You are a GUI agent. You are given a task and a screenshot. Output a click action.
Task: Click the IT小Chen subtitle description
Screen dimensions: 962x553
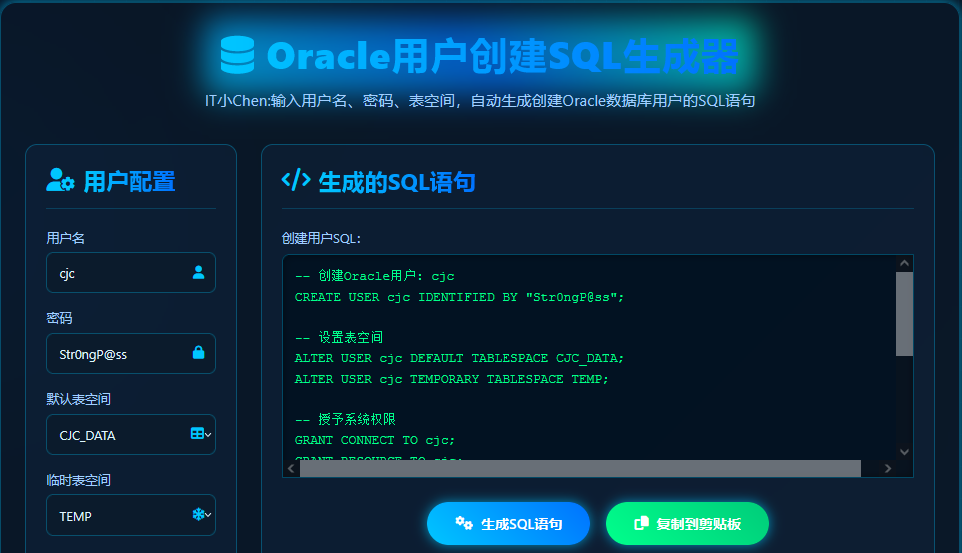tap(480, 101)
